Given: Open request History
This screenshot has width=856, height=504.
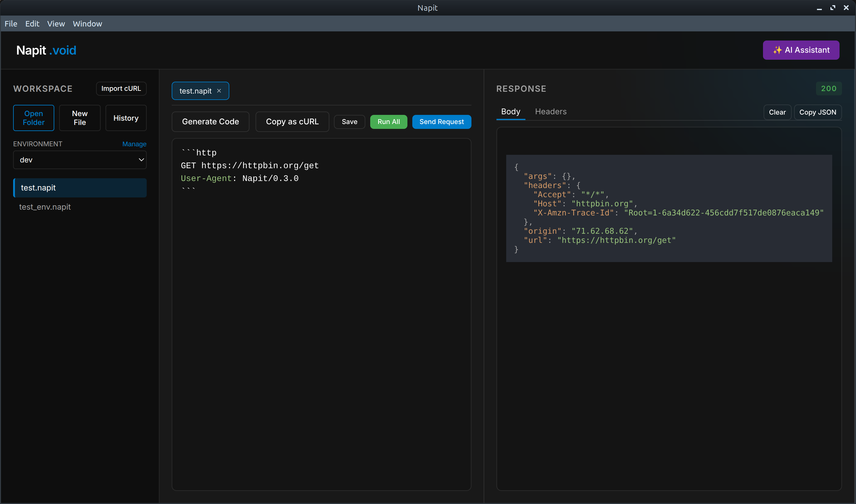Looking at the screenshot, I should pos(126,118).
